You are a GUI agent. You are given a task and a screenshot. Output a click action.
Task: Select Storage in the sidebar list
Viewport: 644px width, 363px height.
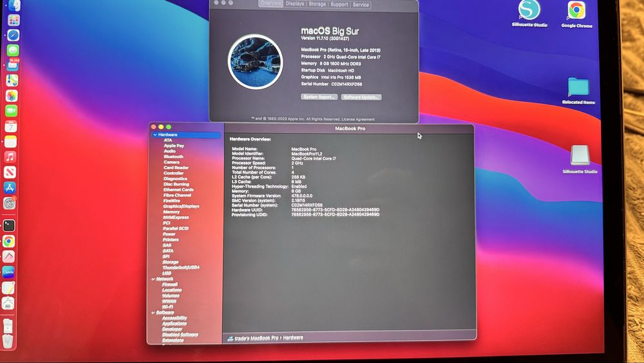click(170, 262)
